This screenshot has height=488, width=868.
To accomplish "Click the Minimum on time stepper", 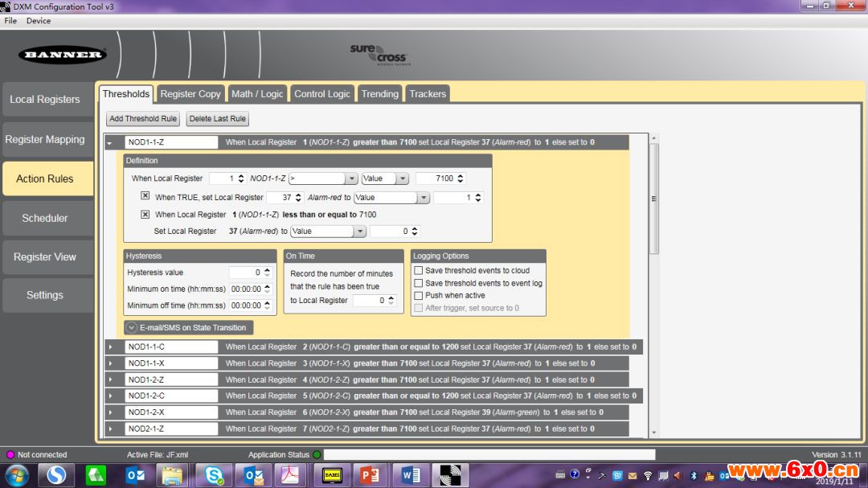I will [268, 289].
